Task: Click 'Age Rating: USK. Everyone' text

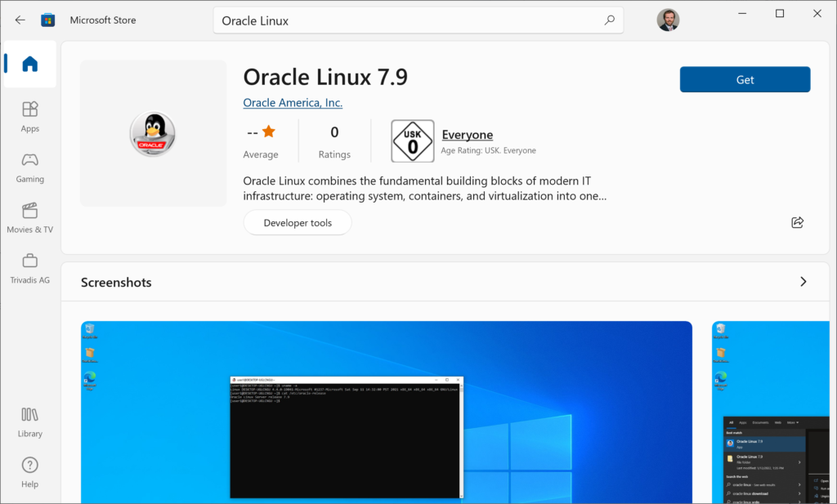Action: 488,150
